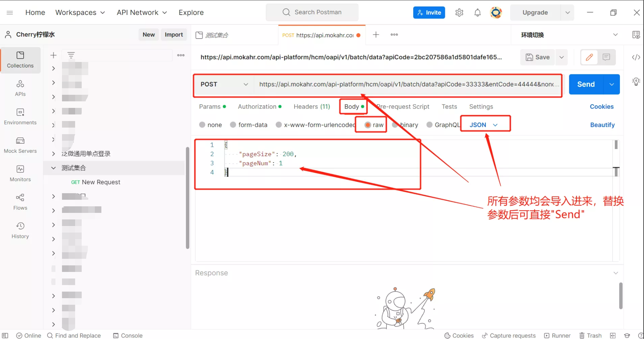
Task: Open the code snippet icon
Action: coord(636,57)
